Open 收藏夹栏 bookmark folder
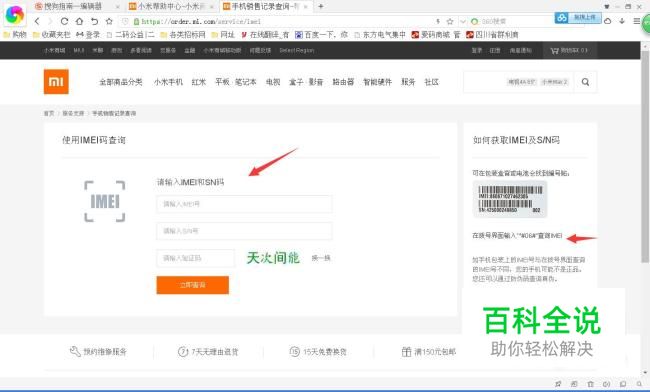The width and height of the screenshot is (650, 392). 51,35
